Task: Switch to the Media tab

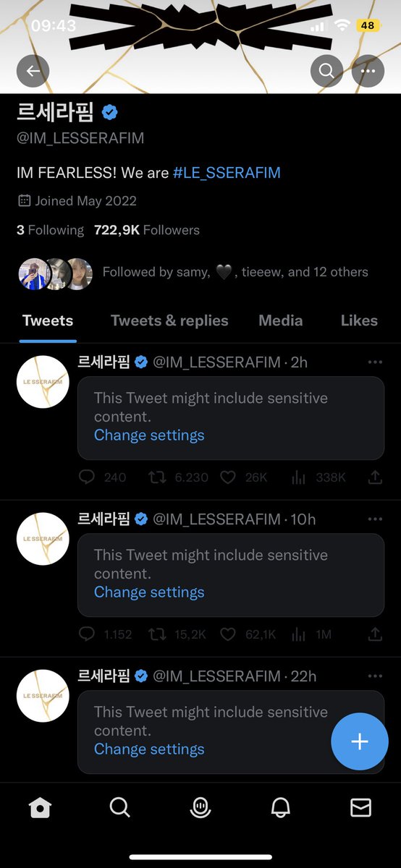Action: 281,320
